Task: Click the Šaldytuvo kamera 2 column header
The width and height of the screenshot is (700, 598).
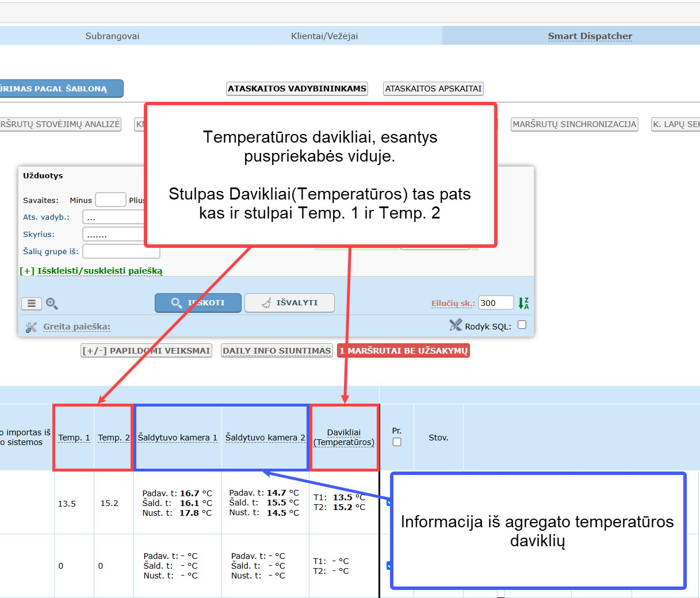Action: click(265, 438)
